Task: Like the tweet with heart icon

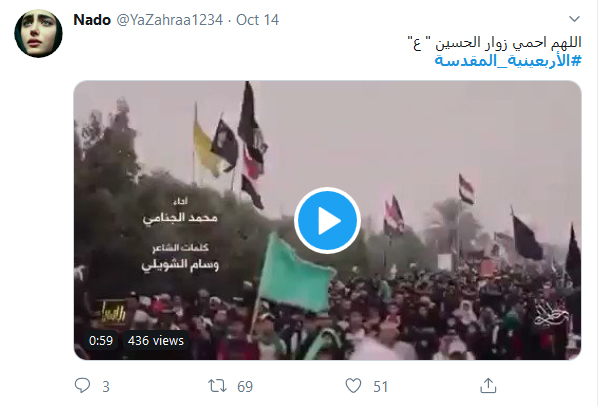Action: tap(353, 386)
